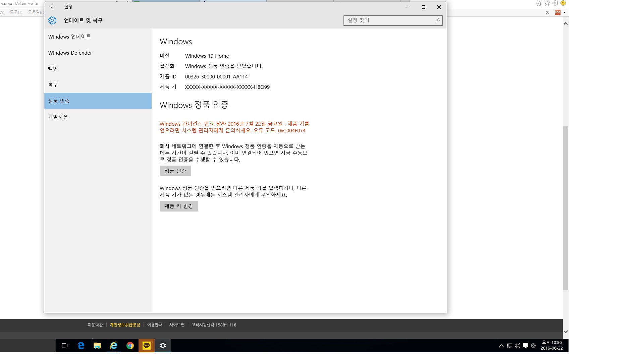Minimize the Settings window
644x362 pixels.
tap(408, 7)
